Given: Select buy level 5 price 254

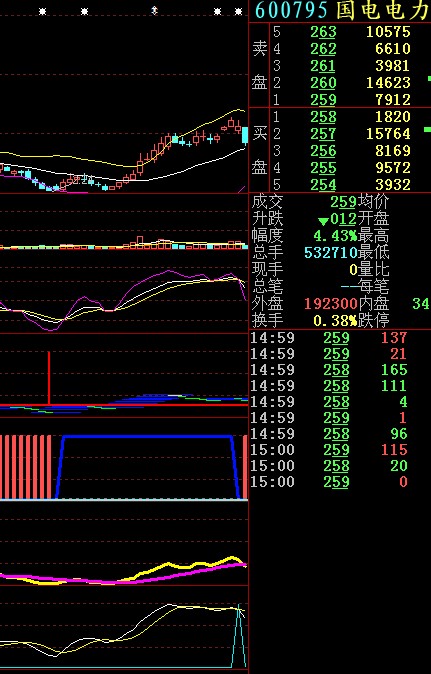Looking at the screenshot, I should tap(323, 185).
